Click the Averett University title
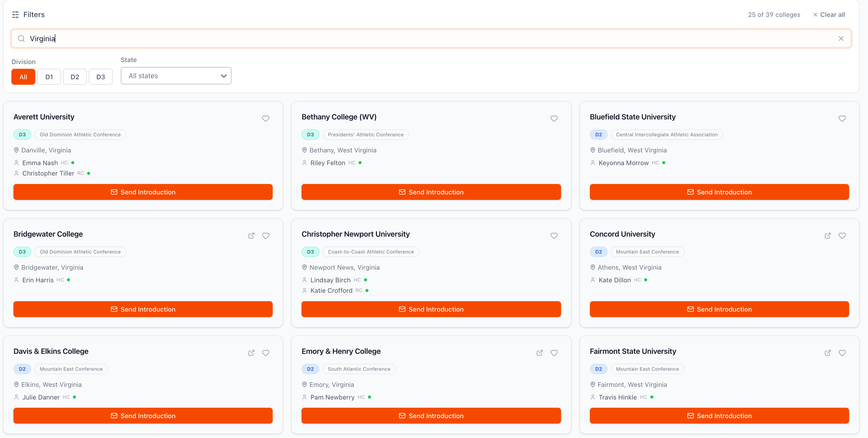The width and height of the screenshot is (868, 438). pos(44,117)
